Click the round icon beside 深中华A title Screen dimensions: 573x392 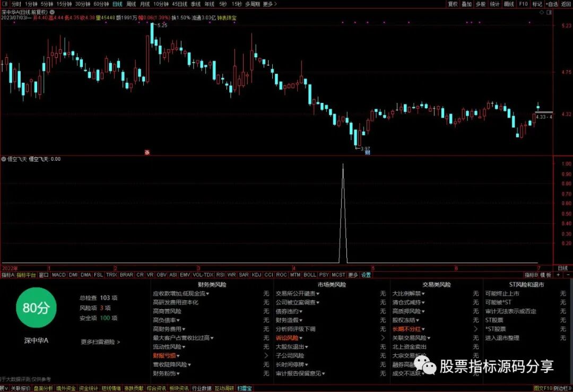[52, 12]
